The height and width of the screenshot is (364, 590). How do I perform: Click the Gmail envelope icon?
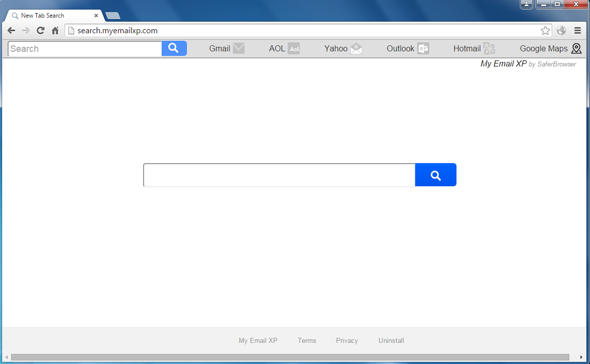(238, 48)
